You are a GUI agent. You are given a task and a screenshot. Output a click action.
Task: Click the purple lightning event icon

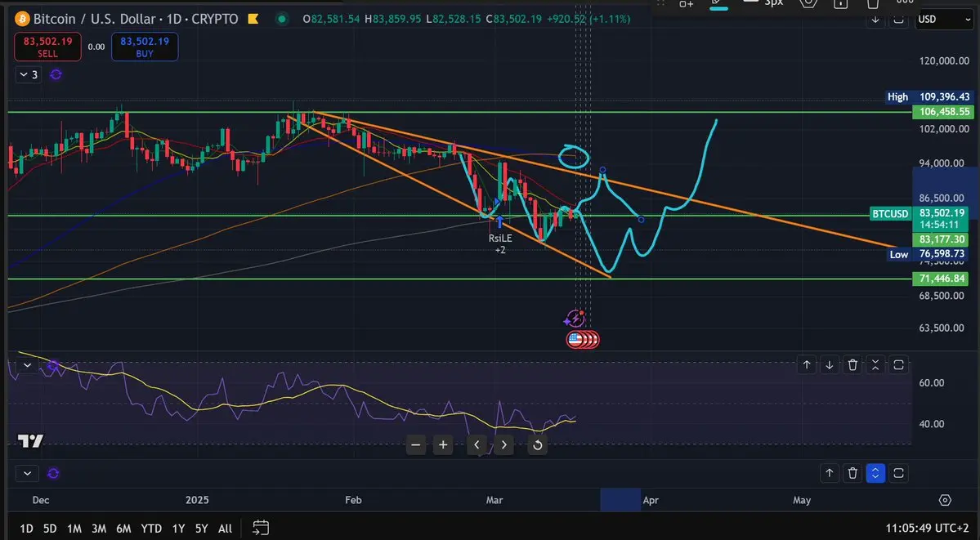tap(575, 319)
